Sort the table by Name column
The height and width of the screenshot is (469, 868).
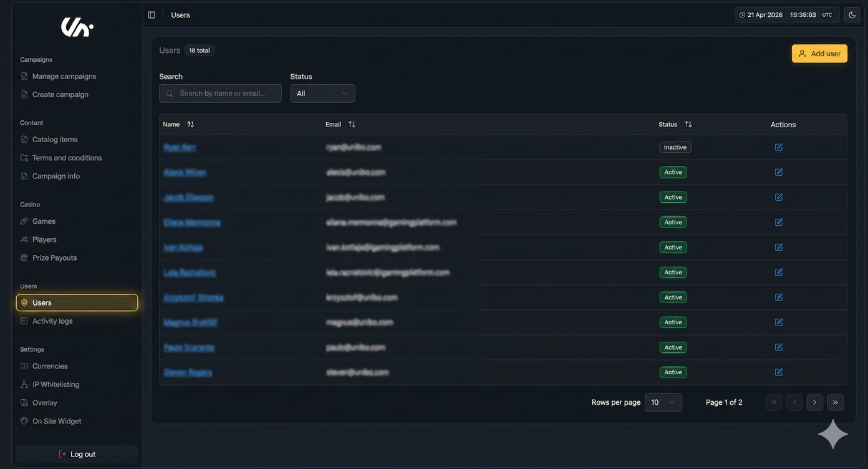coord(190,125)
